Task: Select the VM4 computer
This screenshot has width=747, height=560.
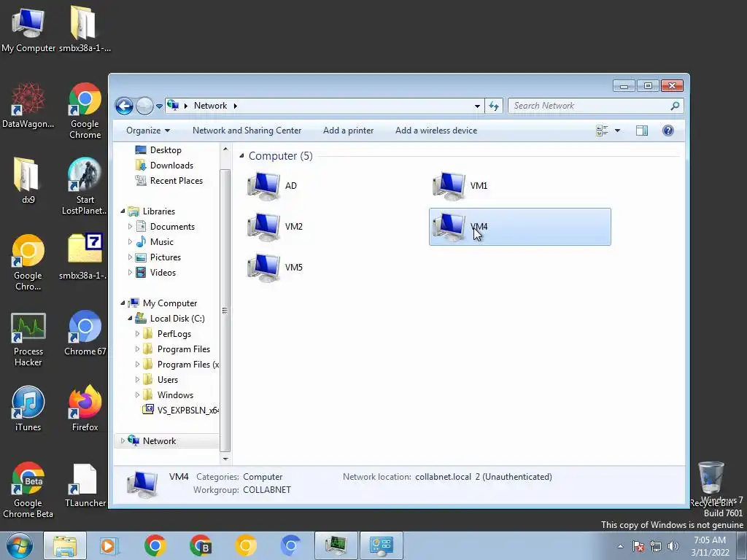Action: 519,227
